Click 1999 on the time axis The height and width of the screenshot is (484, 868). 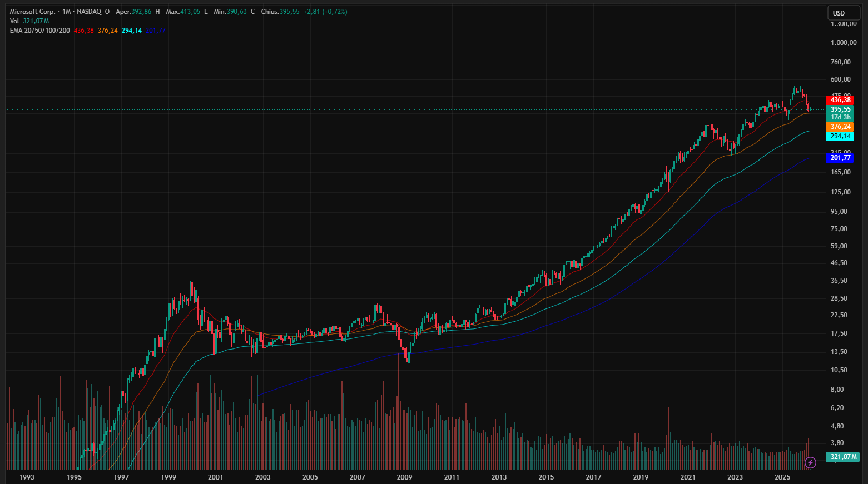[168, 477]
